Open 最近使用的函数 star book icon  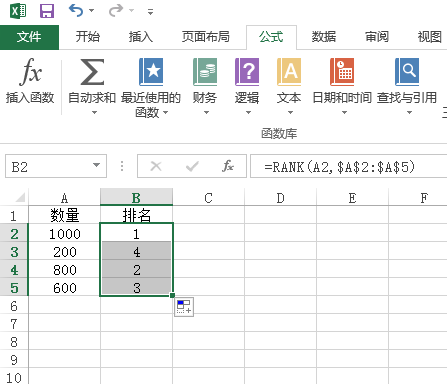pos(151,72)
